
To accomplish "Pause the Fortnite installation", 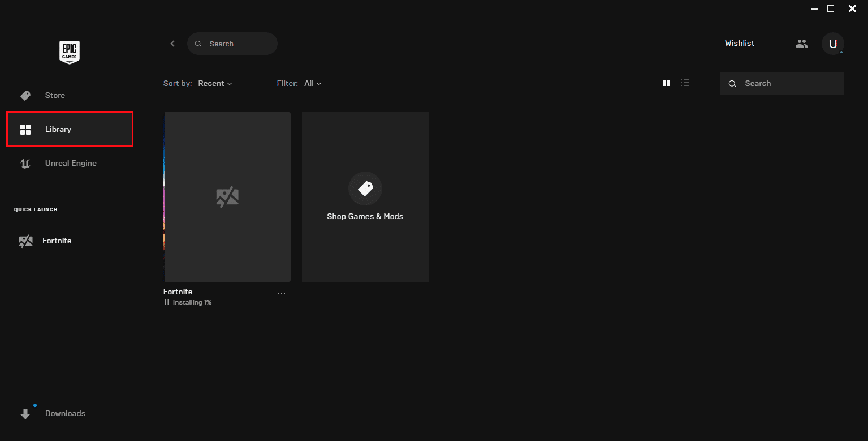I will coord(167,302).
